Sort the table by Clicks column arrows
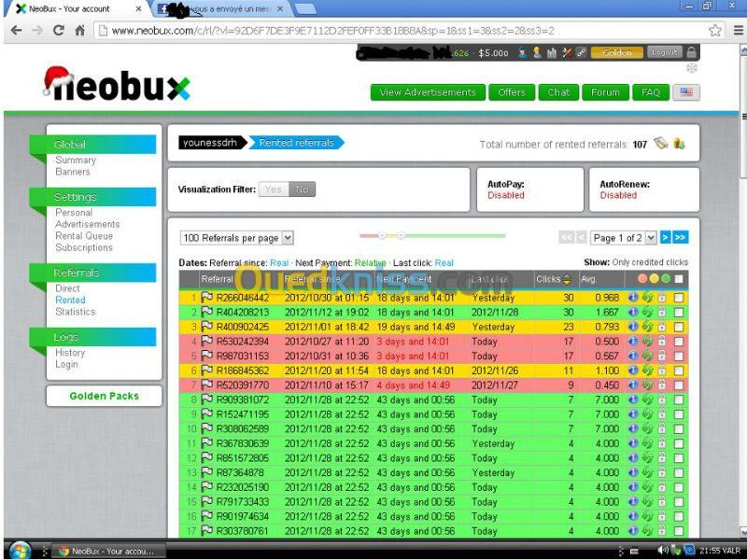Image resolution: width=747 pixels, height=560 pixels. coord(567,279)
